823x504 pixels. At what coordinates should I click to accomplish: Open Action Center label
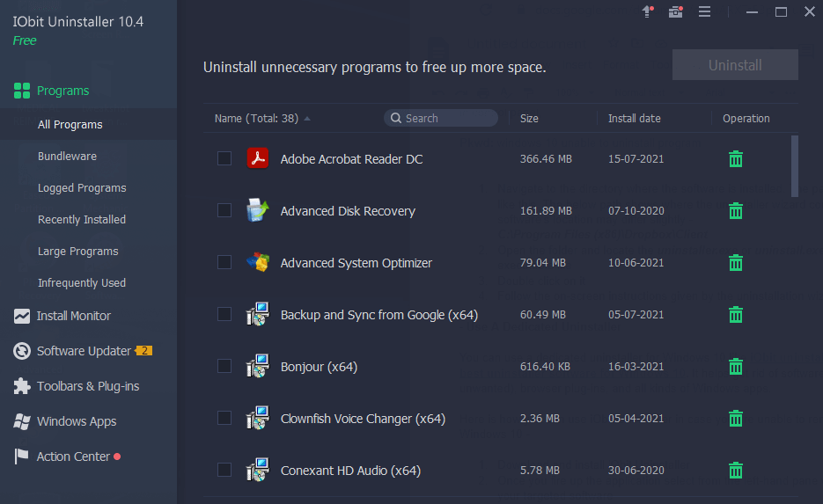(x=73, y=457)
